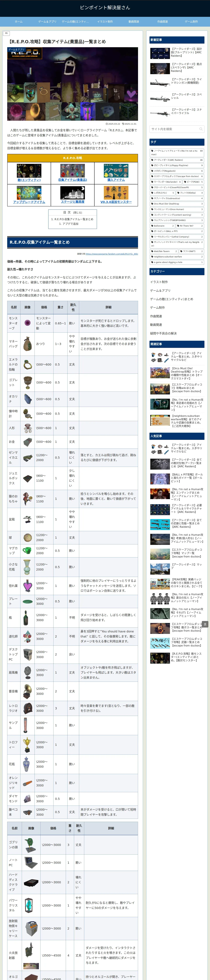
Task: Open the ゲーム＆アプリ navigation menu
Action: coord(47,22)
